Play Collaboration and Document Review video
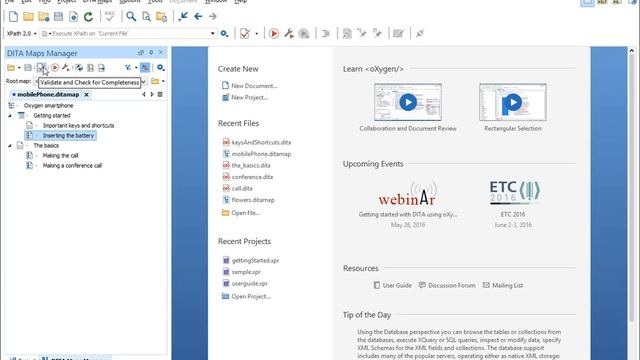Screen dimensions: 640x360 tap(408, 102)
